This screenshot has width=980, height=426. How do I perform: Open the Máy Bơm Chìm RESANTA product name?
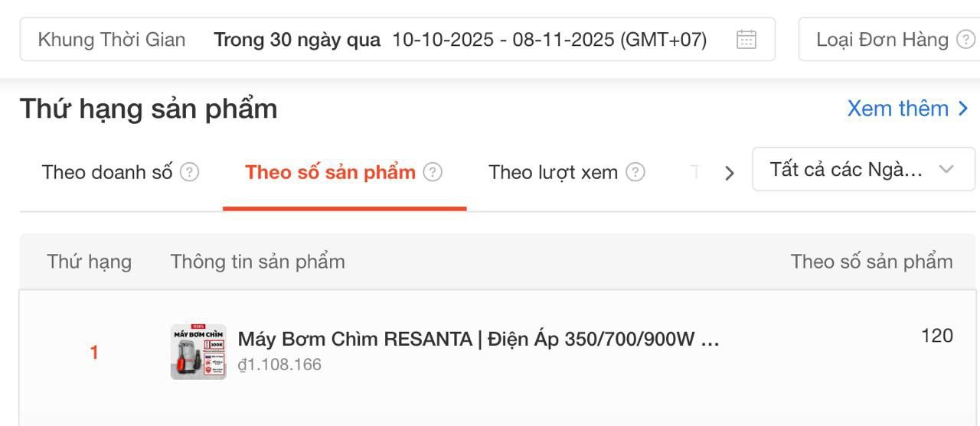tap(479, 339)
